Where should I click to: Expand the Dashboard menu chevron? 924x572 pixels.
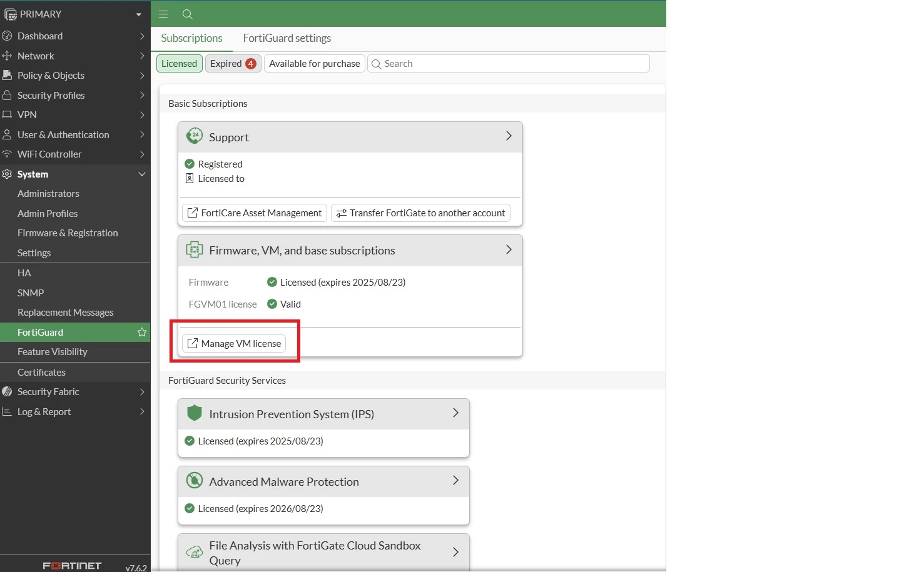[x=142, y=36]
